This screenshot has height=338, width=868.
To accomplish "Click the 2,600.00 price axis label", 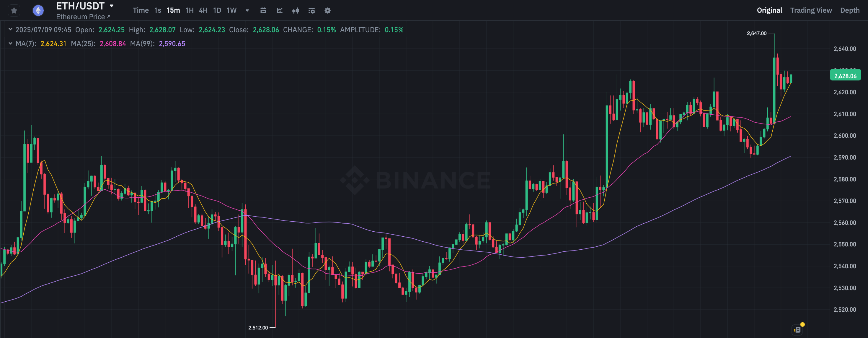I will click(x=844, y=136).
